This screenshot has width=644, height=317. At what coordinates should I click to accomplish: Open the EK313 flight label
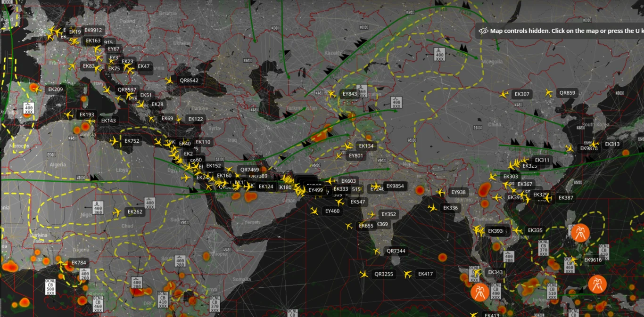612,144
